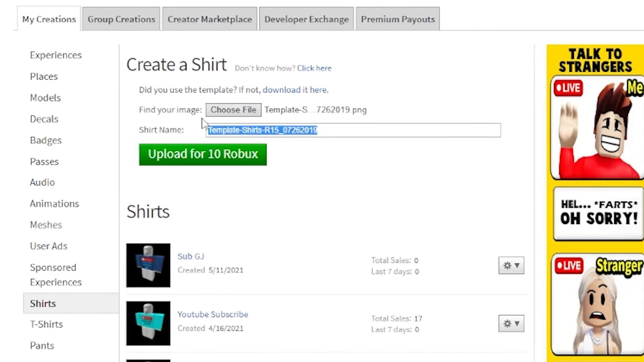Click the Experiences icon in sidebar

click(56, 55)
